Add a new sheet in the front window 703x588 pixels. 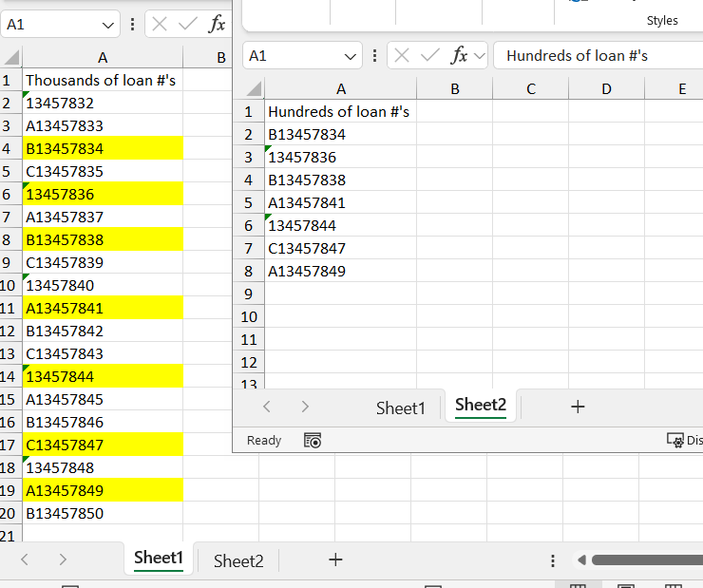click(x=578, y=407)
